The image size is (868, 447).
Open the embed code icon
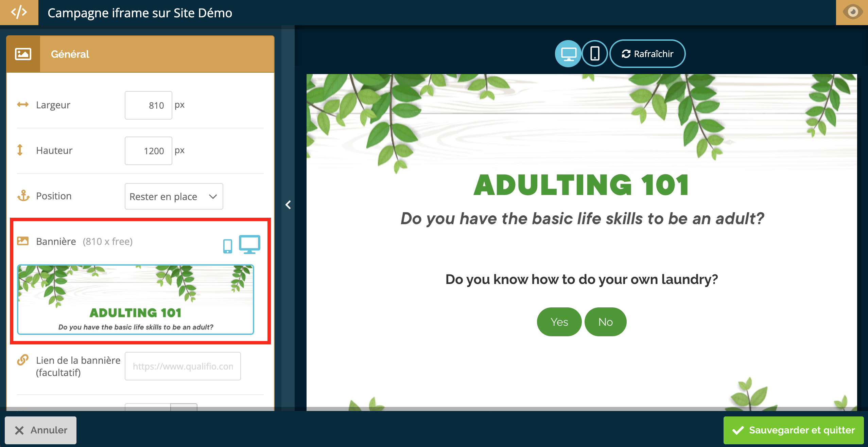19,13
